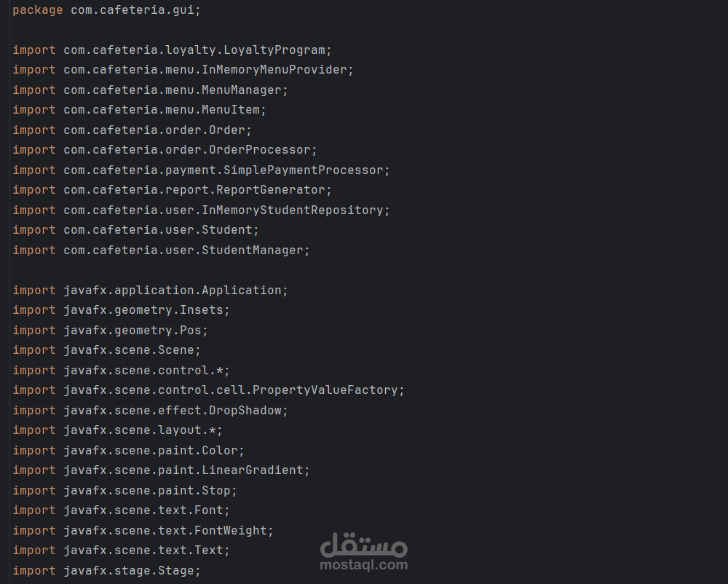The image size is (728, 584).
Task: Click SimplePaymentProcessor class name
Action: coord(303,170)
